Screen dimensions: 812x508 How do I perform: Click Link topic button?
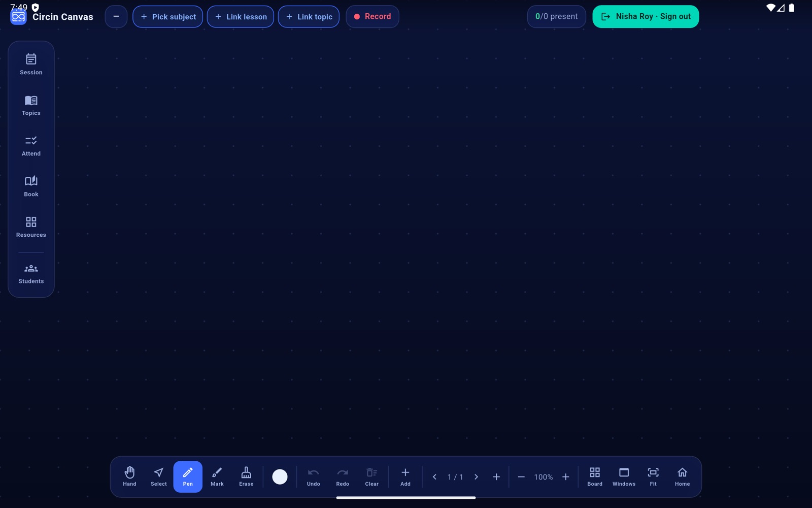[309, 17]
